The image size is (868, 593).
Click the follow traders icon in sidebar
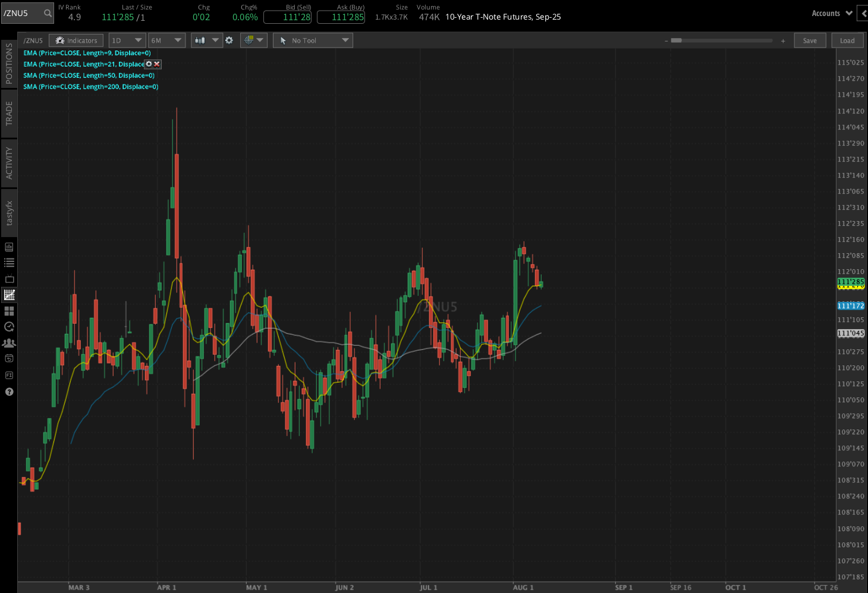[9, 343]
